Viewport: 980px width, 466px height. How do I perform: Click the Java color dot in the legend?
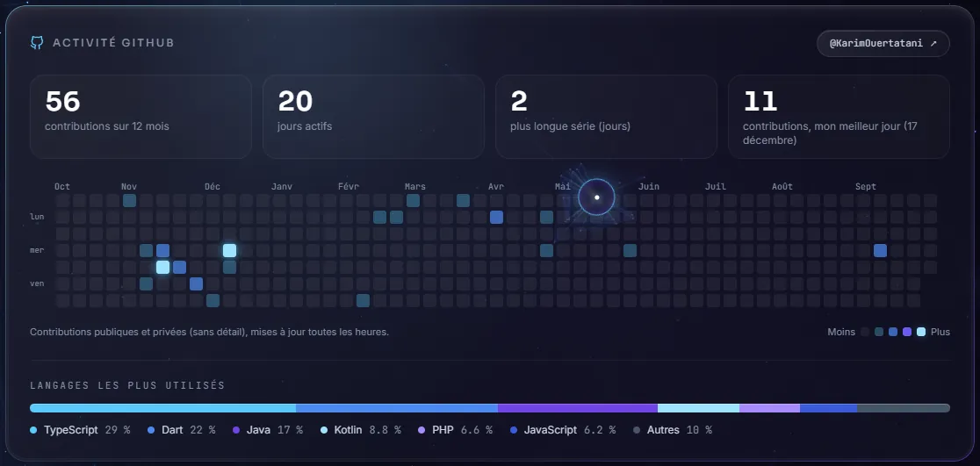[x=236, y=430]
